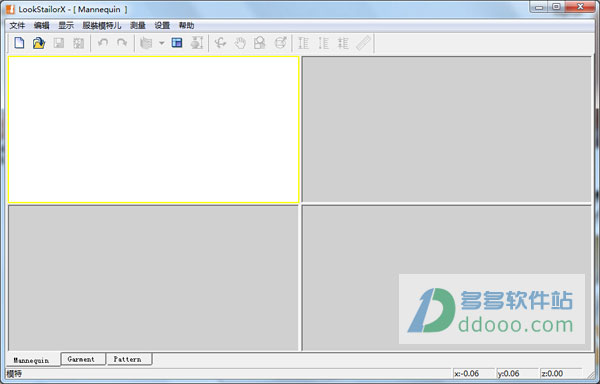Viewport: 600px width, 384px height.
Task: Switch to the Pattern tab
Action: (x=129, y=359)
